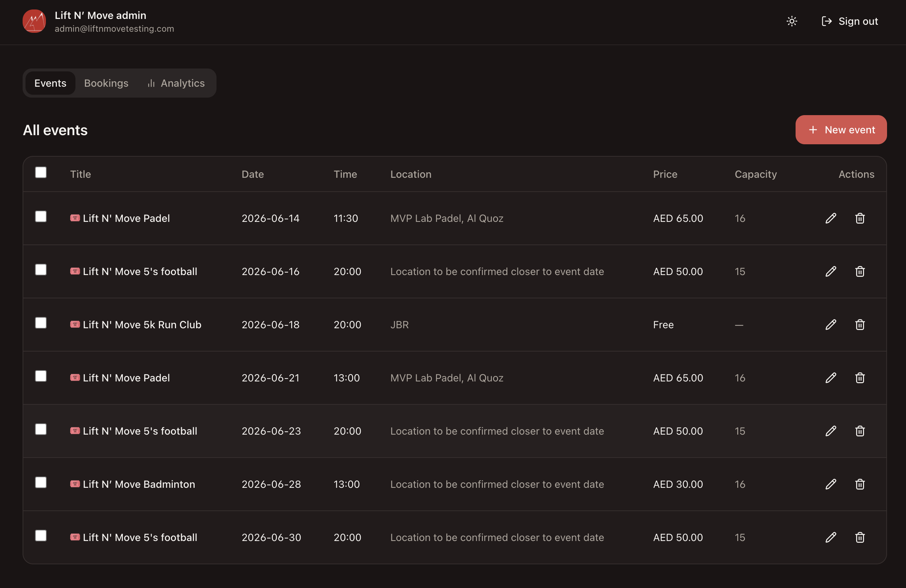Check the 5's football 2026-06-16 row checkbox
Image resolution: width=906 pixels, height=588 pixels.
pos(41,270)
